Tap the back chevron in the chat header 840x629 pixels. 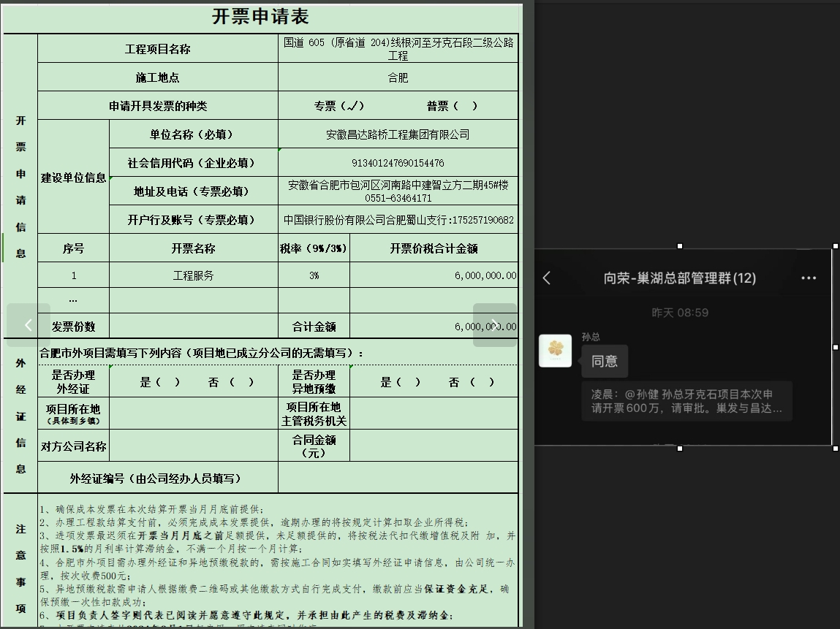point(548,278)
